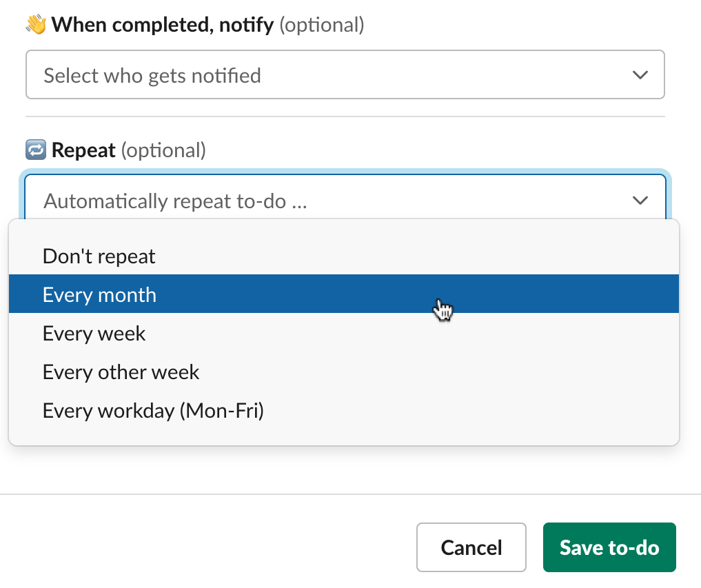Viewport: 701px width, 588px height.
Task: Select the highlighted 'Every month' option
Action: click(x=344, y=294)
